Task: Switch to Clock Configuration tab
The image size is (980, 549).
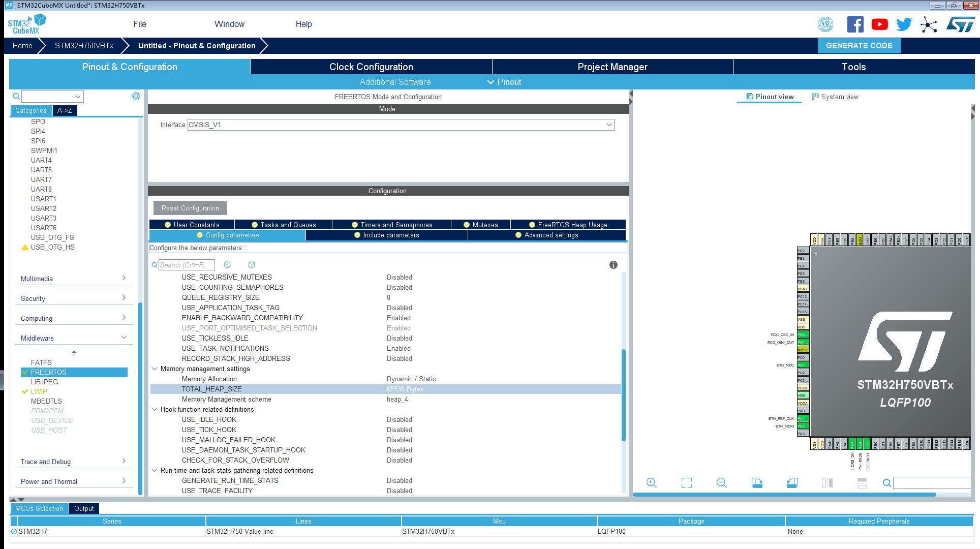Action: tap(371, 67)
